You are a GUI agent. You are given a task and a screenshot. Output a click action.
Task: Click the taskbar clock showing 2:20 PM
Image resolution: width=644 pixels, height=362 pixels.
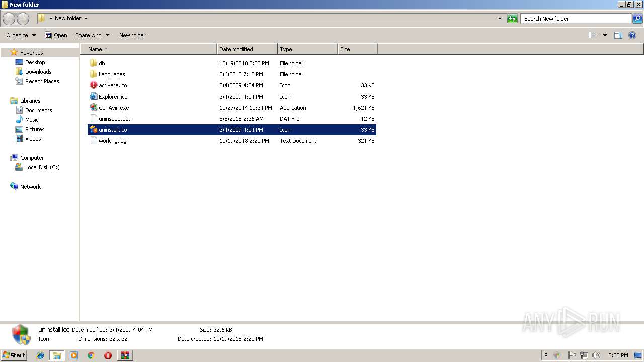pos(618,355)
